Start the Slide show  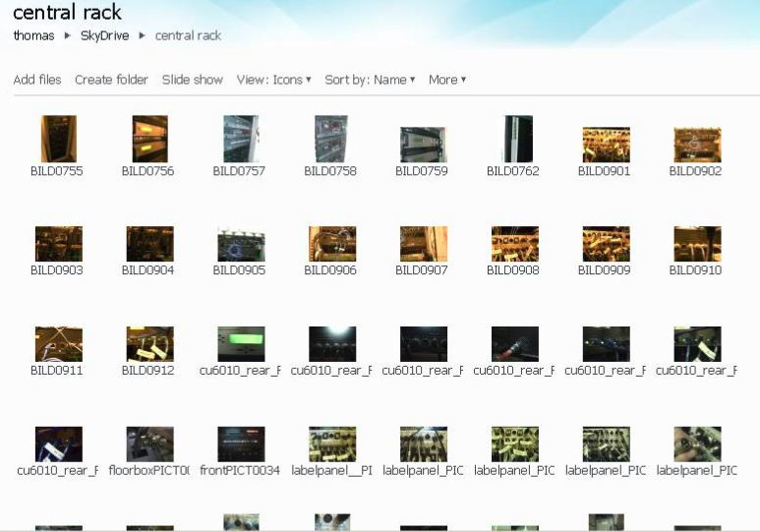[193, 80]
